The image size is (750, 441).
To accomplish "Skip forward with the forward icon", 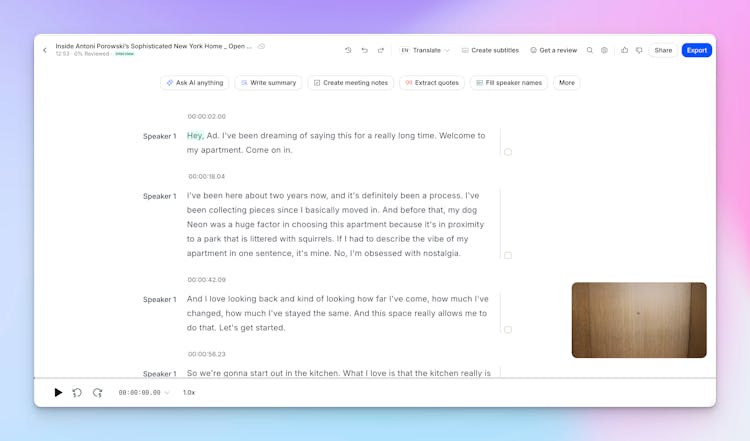I will click(98, 393).
